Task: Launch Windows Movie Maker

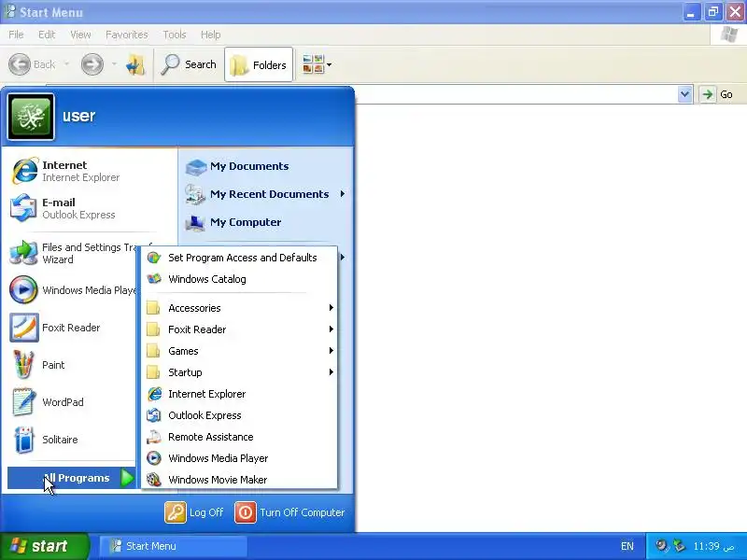Action: click(x=239, y=480)
